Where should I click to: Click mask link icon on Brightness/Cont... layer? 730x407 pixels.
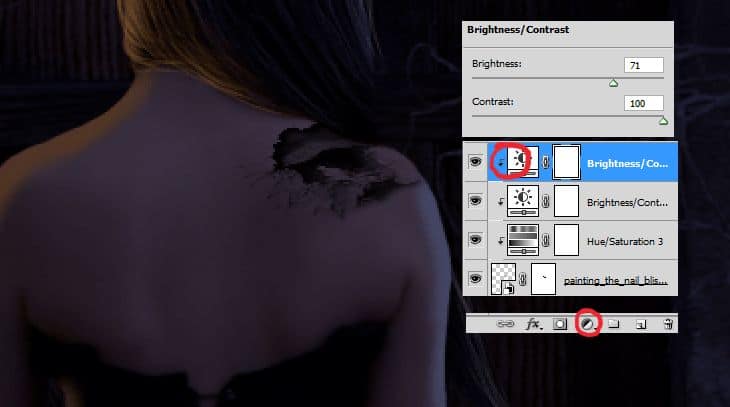(546, 201)
